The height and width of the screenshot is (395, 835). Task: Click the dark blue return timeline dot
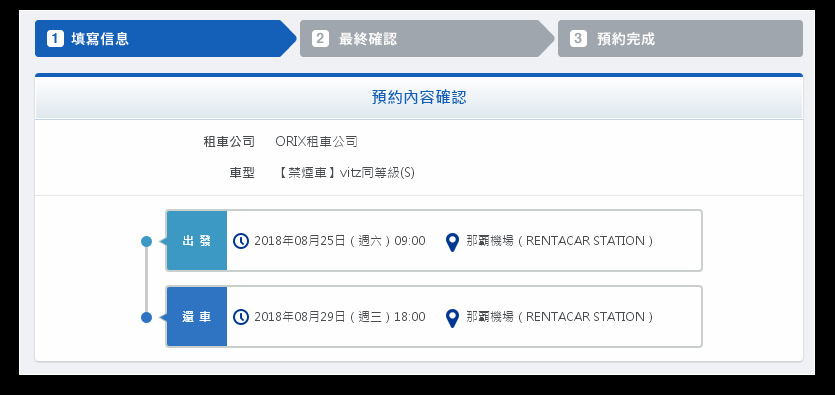(x=146, y=318)
